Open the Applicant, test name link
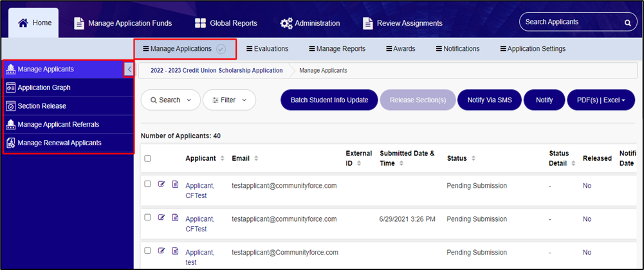 [200, 257]
